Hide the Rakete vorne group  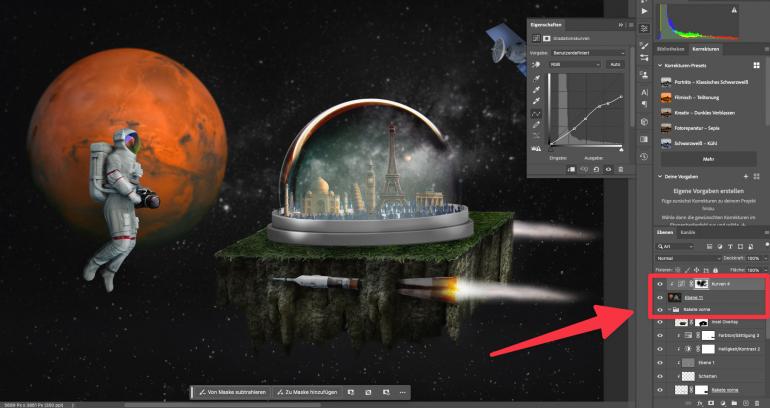(x=660, y=310)
